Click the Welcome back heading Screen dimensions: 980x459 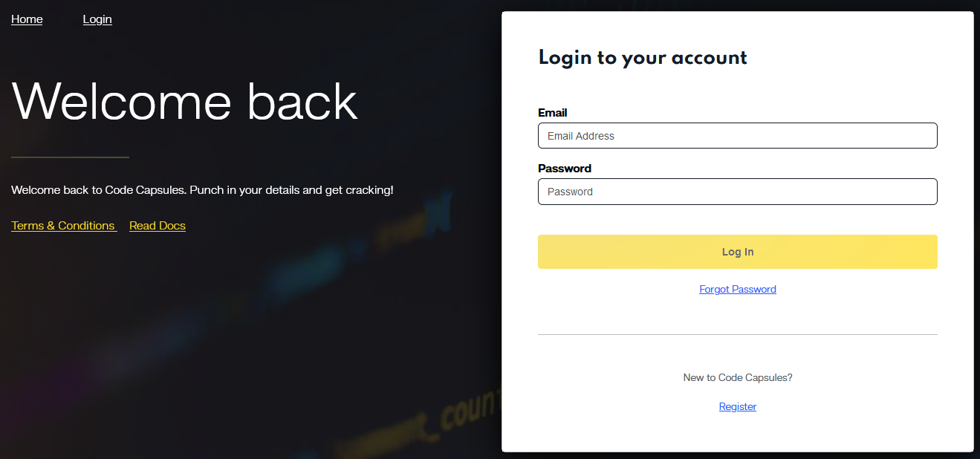[184, 102]
